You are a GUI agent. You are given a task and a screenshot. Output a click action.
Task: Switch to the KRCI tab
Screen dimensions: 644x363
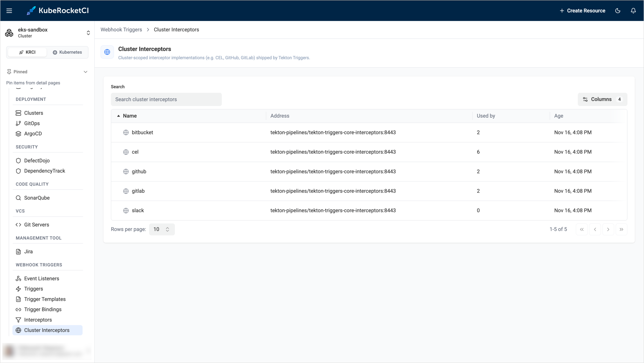(x=27, y=52)
